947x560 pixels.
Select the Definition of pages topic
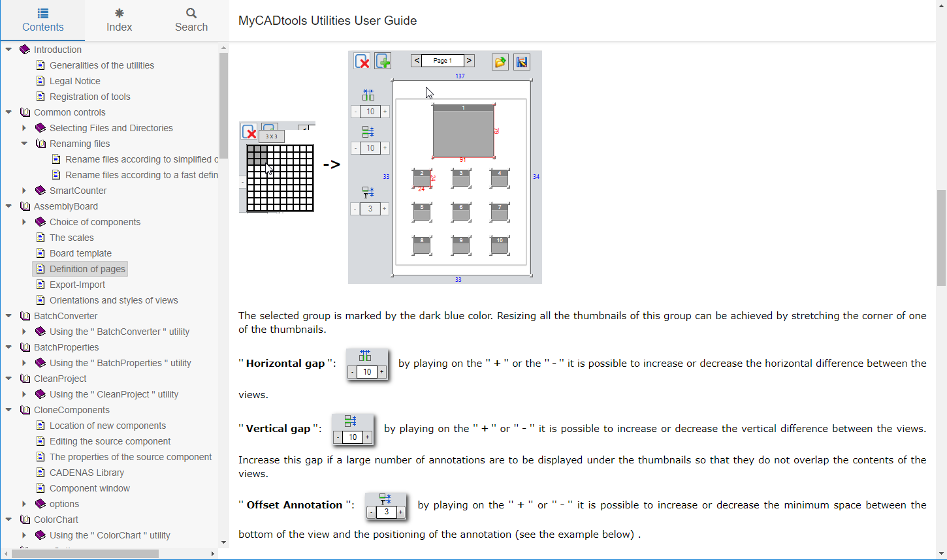pos(88,269)
